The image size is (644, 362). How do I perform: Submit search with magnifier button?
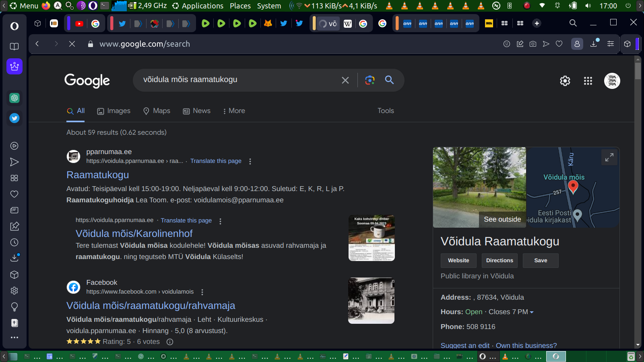click(x=389, y=80)
